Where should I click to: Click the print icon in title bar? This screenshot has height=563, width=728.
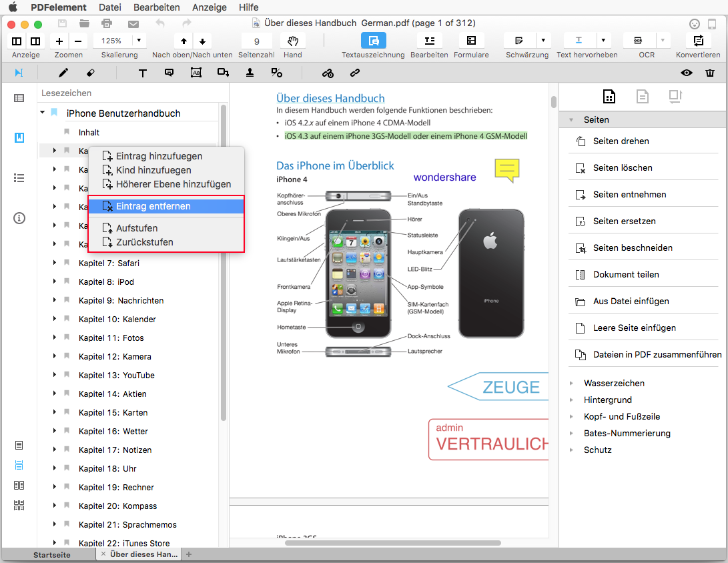[x=107, y=23]
